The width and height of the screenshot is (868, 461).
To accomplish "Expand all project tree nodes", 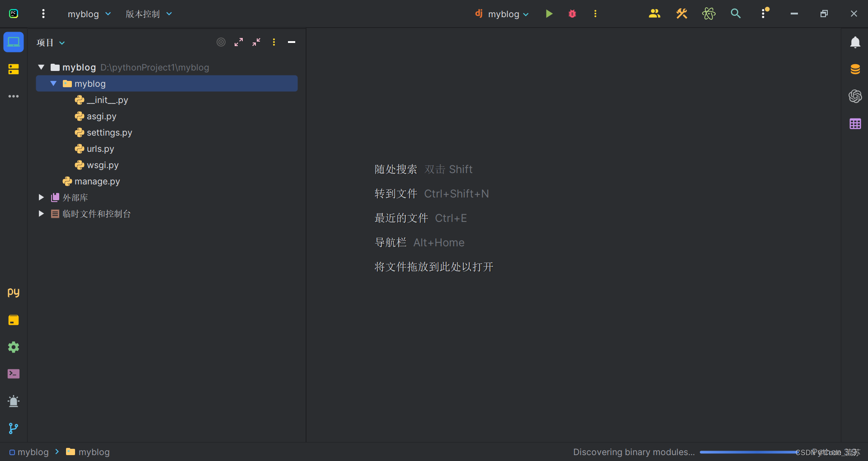I will coord(239,42).
